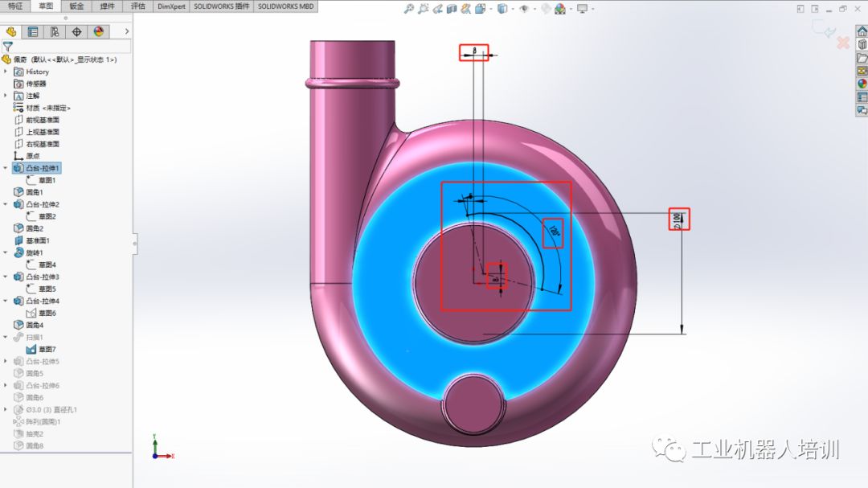Open the DisplayManager color ball tab
Viewport: 868px width, 488px height.
click(98, 32)
